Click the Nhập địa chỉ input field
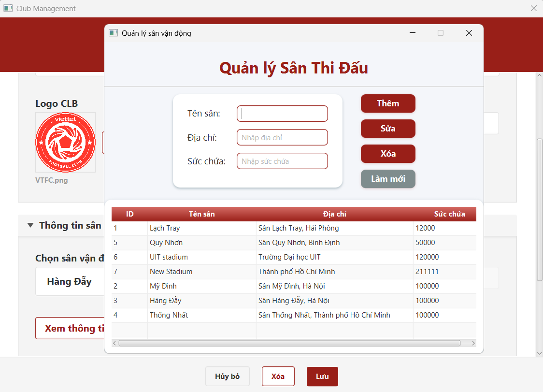The image size is (543, 392). (x=282, y=137)
